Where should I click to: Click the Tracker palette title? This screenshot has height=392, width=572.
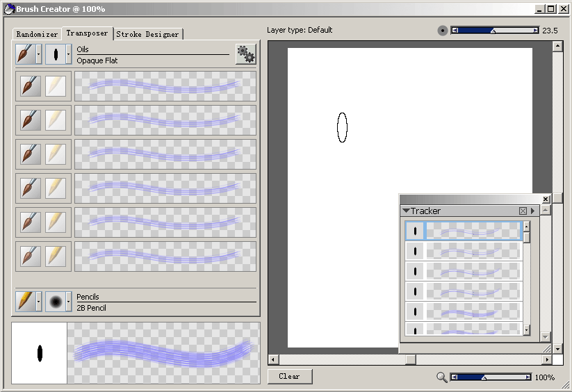(x=425, y=211)
